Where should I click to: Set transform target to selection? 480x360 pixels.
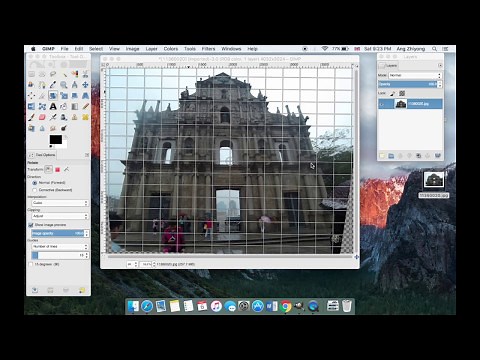tap(57, 170)
